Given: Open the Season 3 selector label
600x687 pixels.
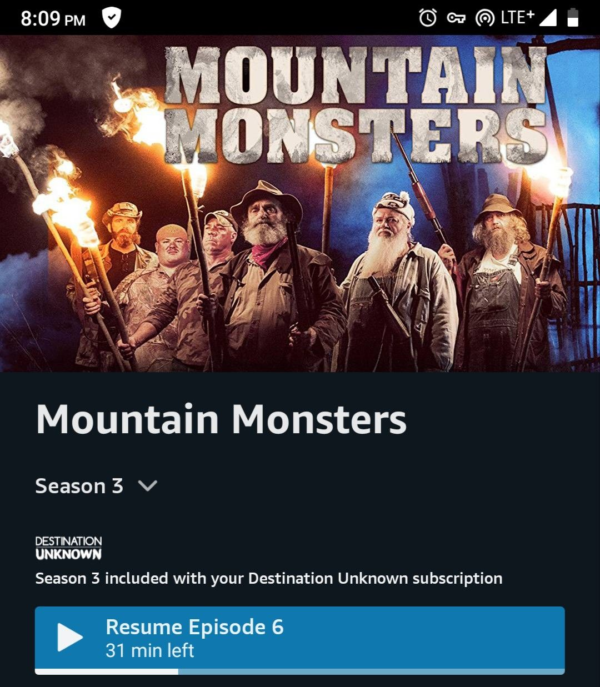Looking at the screenshot, I should click(79, 486).
